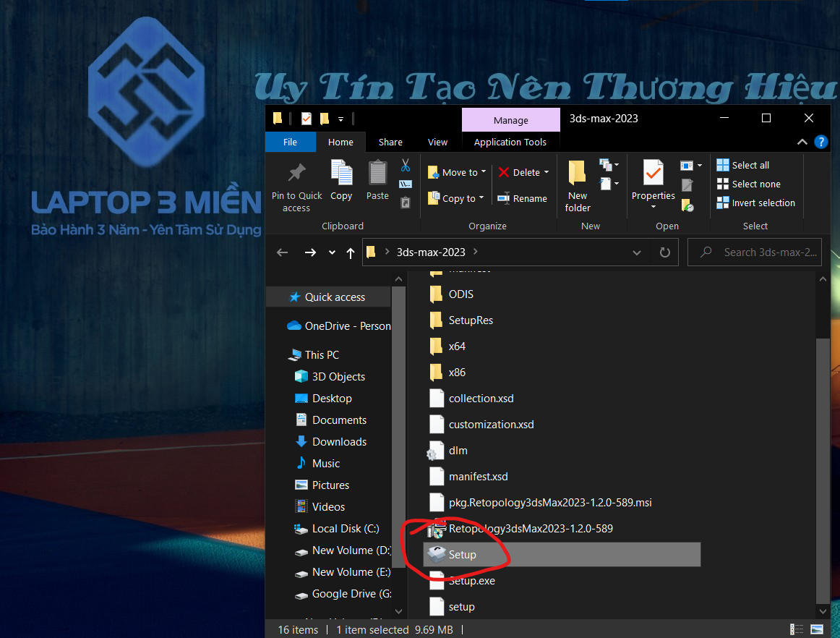Switch to the View ribbon tab

[437, 142]
